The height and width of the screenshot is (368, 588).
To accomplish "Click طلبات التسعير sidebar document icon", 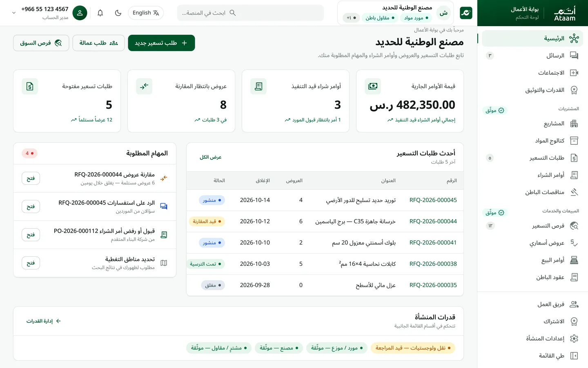I will click(x=574, y=158).
